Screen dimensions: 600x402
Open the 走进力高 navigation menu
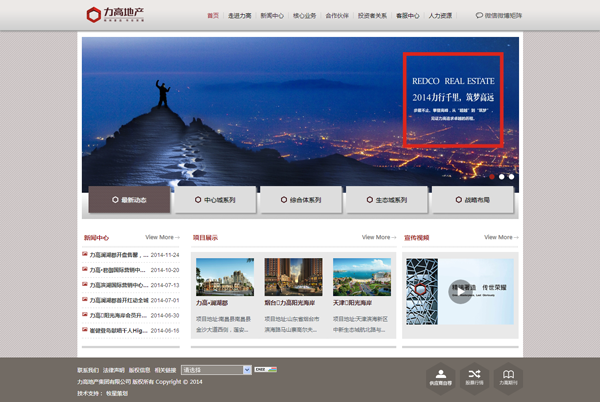pos(240,16)
